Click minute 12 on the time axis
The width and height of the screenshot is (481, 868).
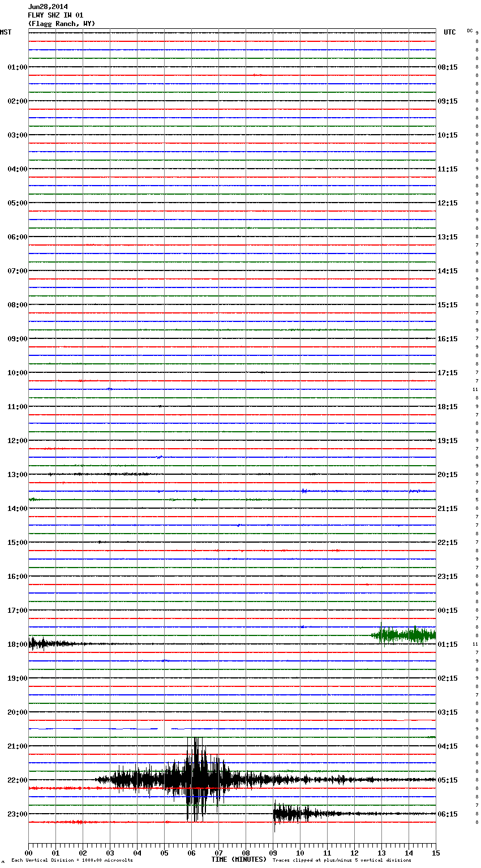coord(354,853)
